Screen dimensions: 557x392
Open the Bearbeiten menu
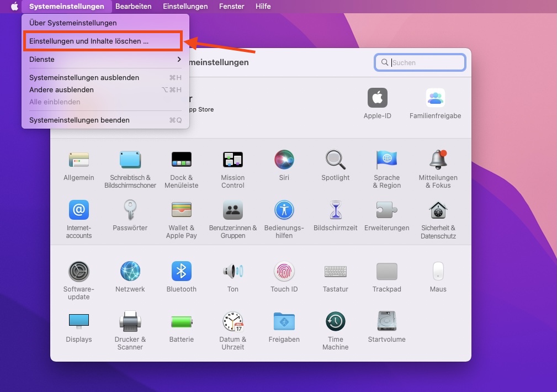pos(133,6)
